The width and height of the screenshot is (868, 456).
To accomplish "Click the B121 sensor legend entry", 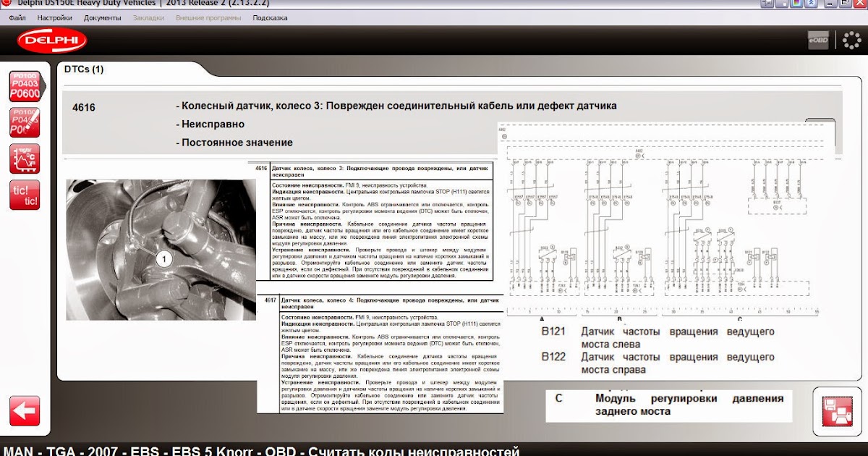I will 658,338.
